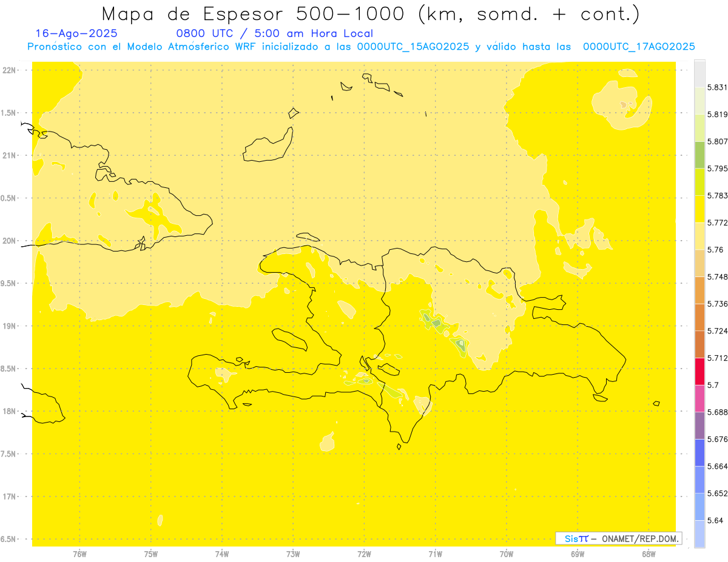Click the '75W' longitude axis label
The width and height of the screenshot is (728, 562).
[151, 554]
